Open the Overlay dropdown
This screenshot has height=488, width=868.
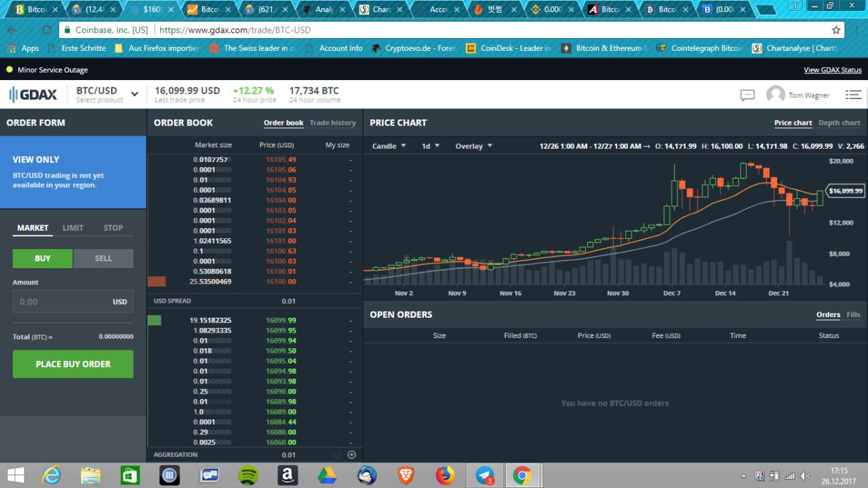473,146
